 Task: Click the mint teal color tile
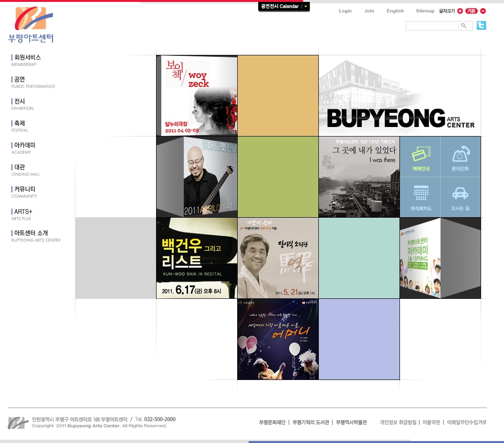click(x=359, y=258)
